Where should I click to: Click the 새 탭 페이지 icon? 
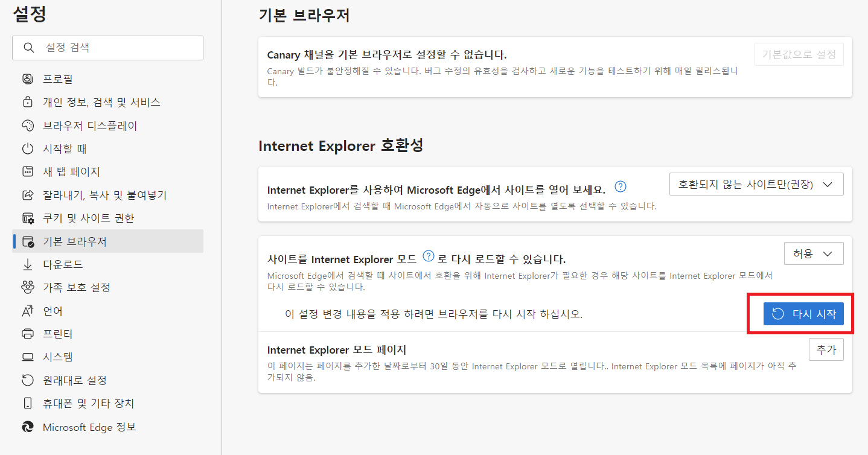click(28, 172)
